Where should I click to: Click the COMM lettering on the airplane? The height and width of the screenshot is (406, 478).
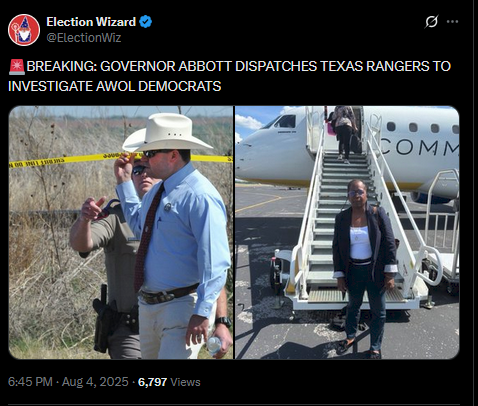point(420,147)
